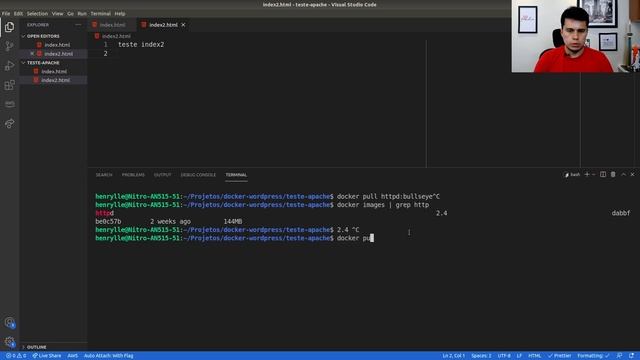Click the feedback icon in status bar
This screenshot has height=360, width=640.
[619, 356]
